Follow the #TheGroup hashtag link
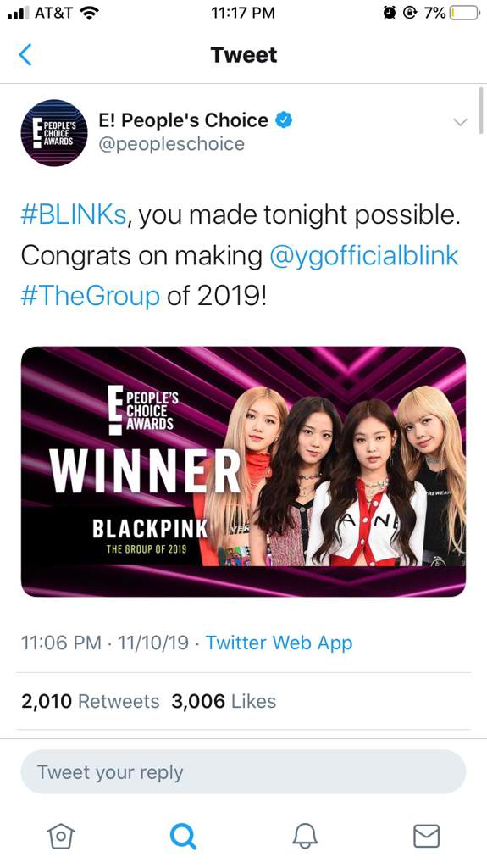487x868 pixels. (91, 296)
